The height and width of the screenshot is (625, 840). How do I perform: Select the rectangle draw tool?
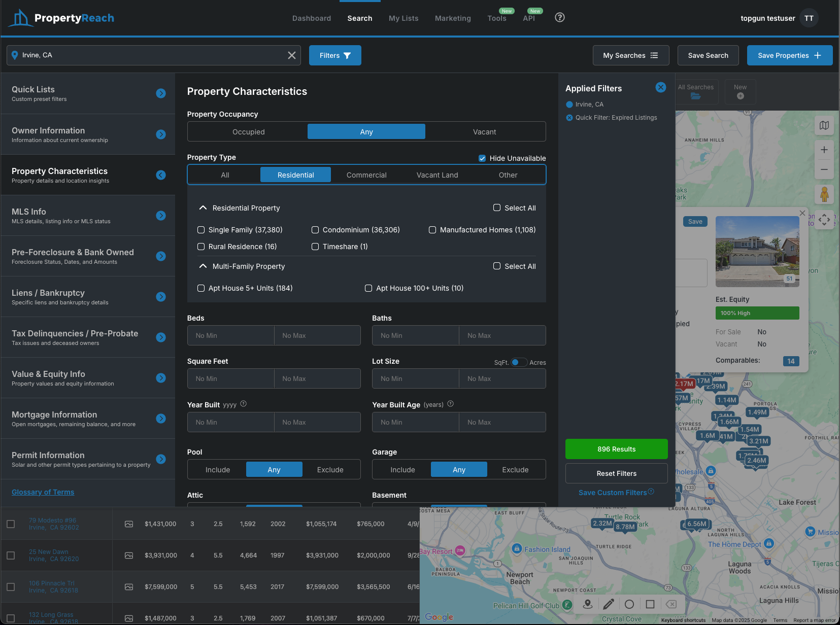point(650,604)
